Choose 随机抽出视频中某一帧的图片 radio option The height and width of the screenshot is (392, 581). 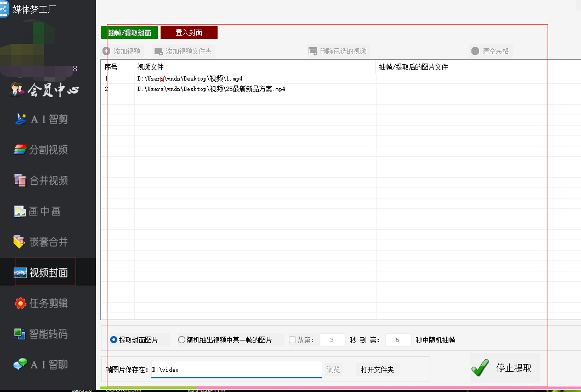pos(182,340)
